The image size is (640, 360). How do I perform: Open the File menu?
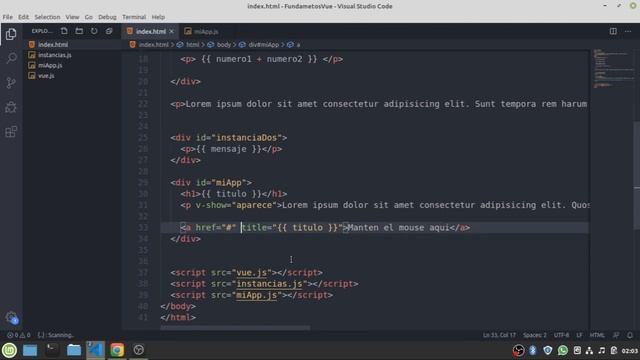point(8,17)
